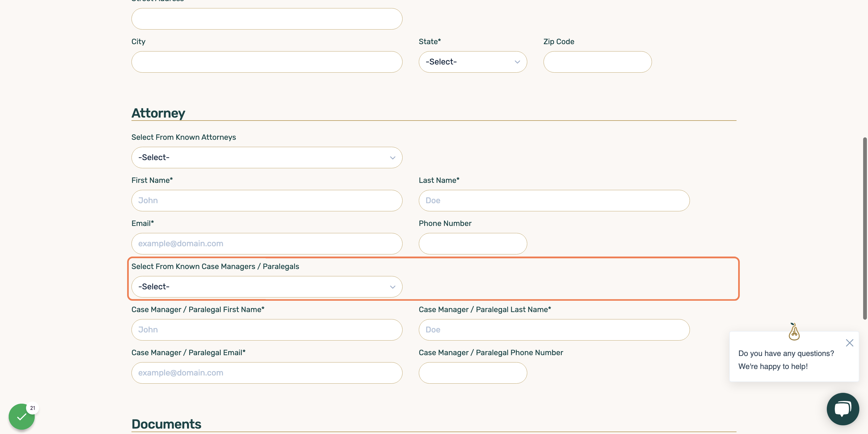Click the 'Attorney' section heading
The image size is (868, 434).
pyautogui.click(x=158, y=113)
